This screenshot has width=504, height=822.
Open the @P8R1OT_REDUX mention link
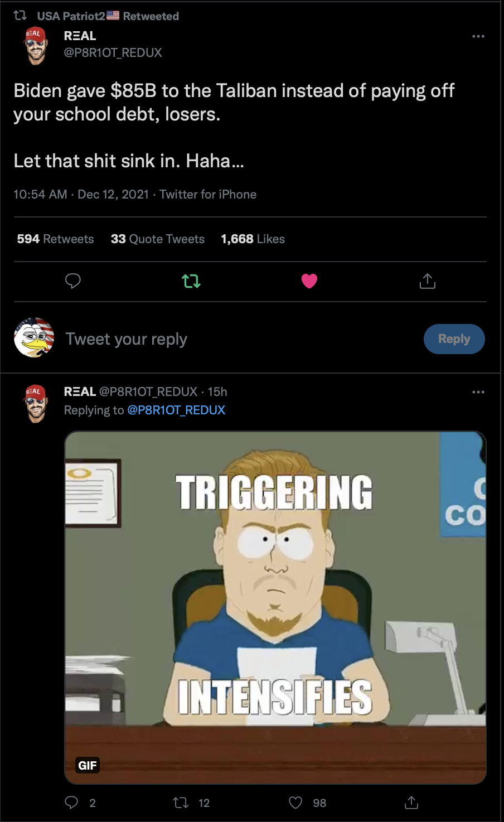(176, 410)
